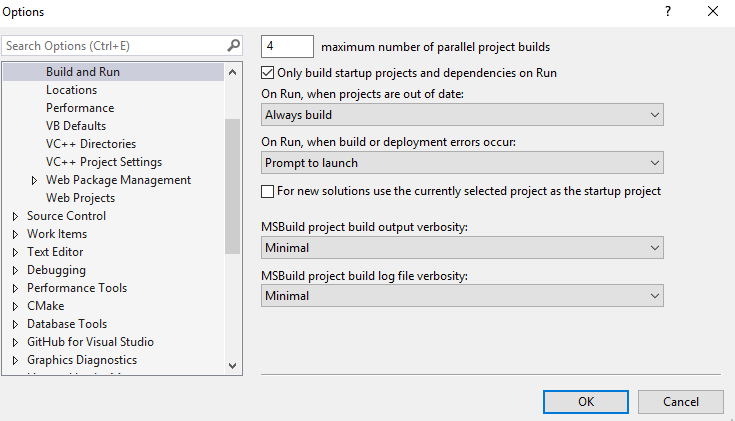Expand the Text Editor node
Image resolution: width=735 pixels, height=421 pixels.
[15, 252]
